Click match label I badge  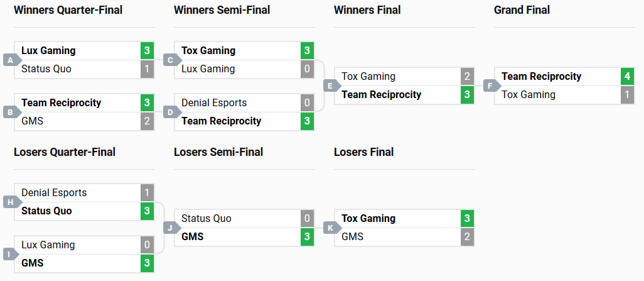point(10,254)
